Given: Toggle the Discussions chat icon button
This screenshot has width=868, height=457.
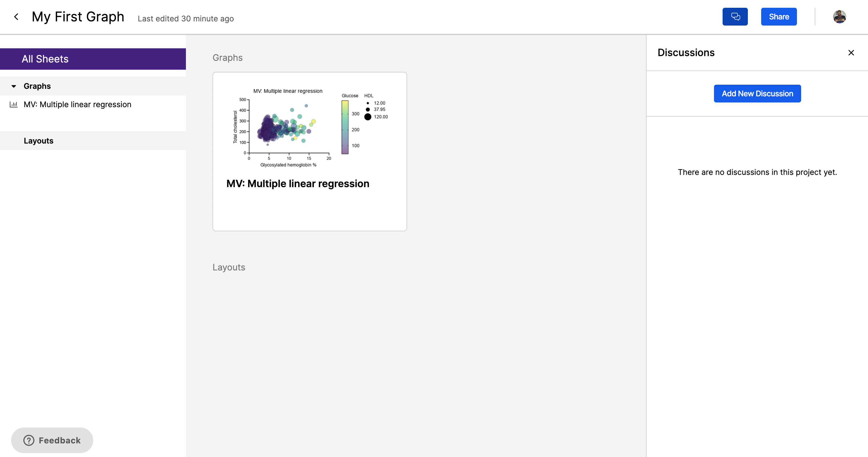Looking at the screenshot, I should (735, 17).
